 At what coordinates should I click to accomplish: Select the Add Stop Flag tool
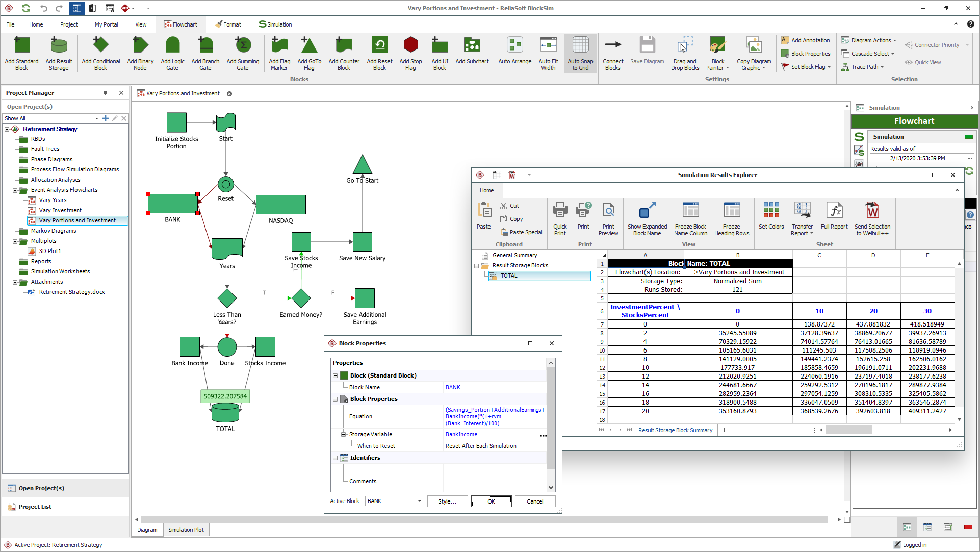410,53
